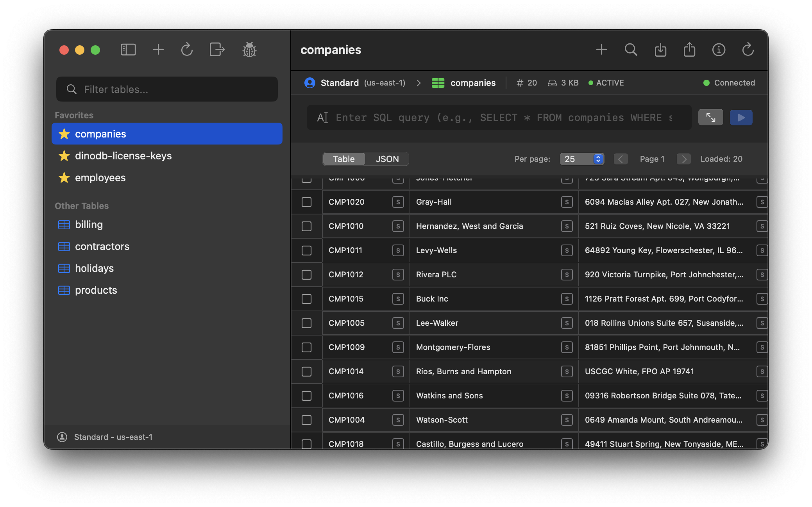Add new item with header plus icon
Image resolution: width=812 pixels, height=507 pixels.
point(601,50)
